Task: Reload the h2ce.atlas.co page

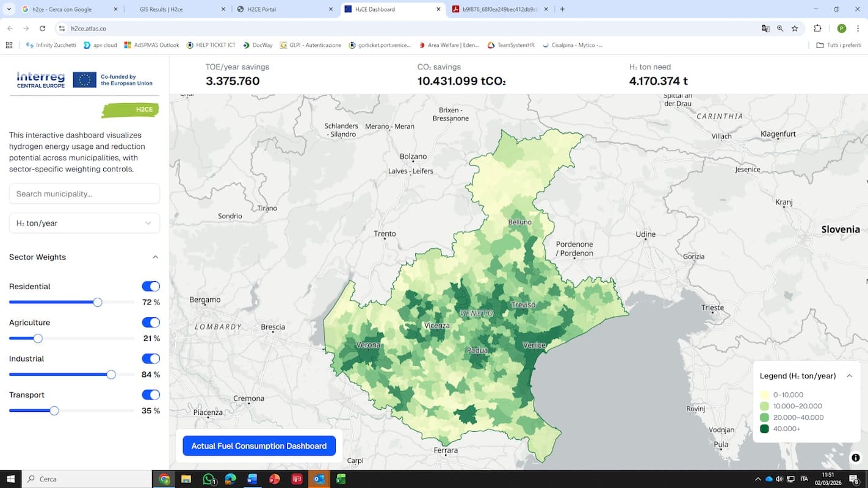Action: (42, 28)
